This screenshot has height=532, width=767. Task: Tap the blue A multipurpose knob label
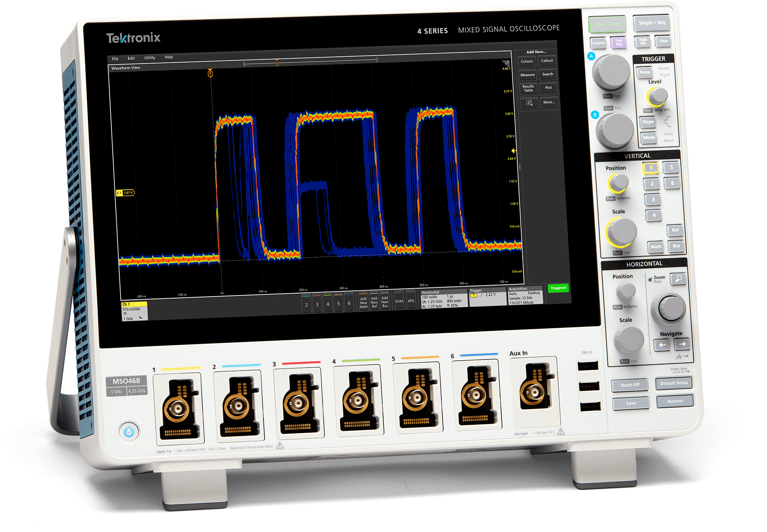pyautogui.click(x=591, y=56)
